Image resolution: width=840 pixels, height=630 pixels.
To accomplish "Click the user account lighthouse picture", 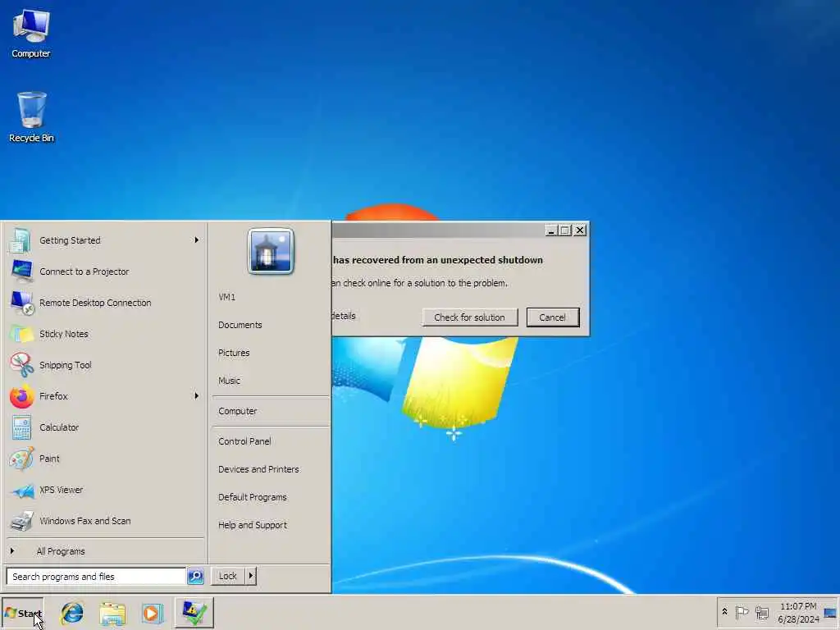I will (271, 251).
